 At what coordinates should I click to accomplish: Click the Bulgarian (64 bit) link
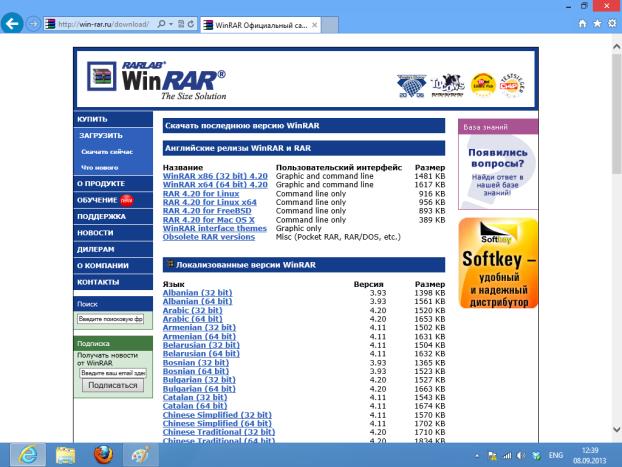(199, 389)
